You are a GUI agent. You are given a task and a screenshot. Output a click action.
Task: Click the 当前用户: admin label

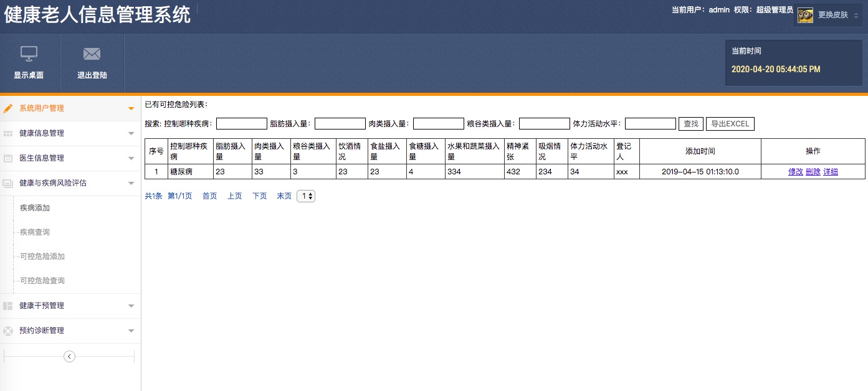(700, 10)
